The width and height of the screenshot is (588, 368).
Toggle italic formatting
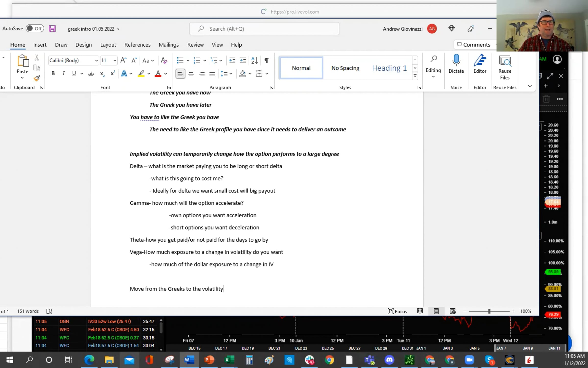(63, 73)
